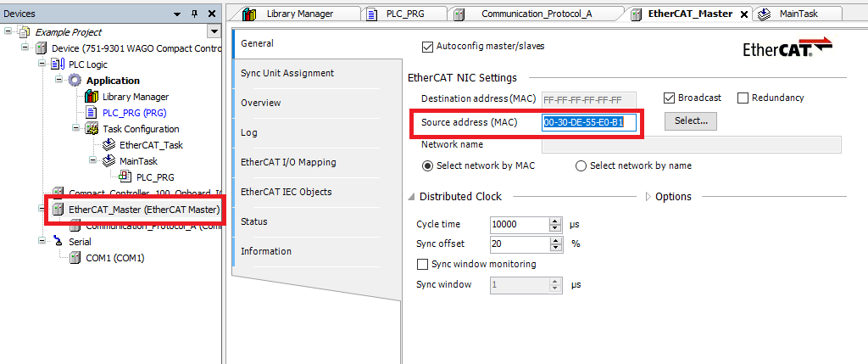Collapse the Task Configuration tree node
The height and width of the screenshot is (364, 868).
(x=75, y=129)
